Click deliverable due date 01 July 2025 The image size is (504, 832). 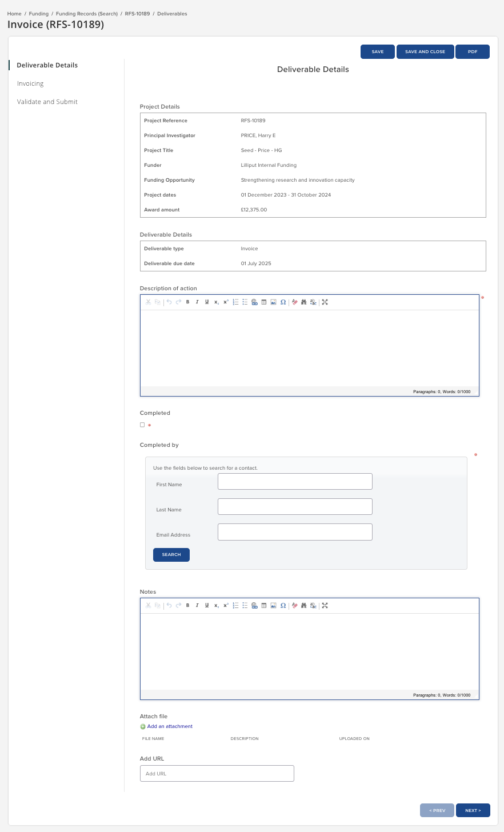pos(256,263)
